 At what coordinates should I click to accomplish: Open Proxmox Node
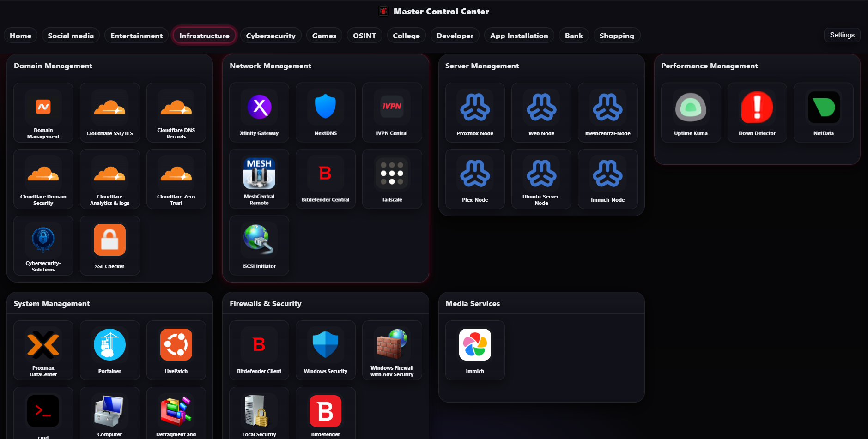click(475, 113)
